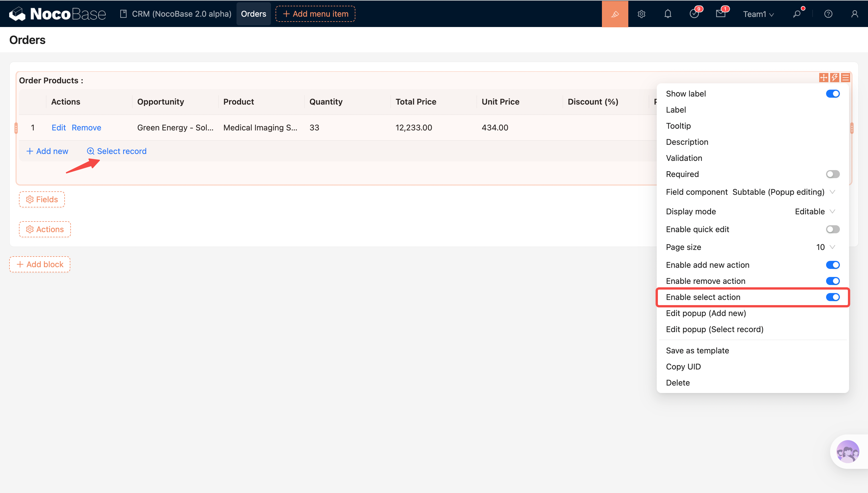Click the UI editor highlighter icon
Image resolution: width=868 pixels, height=493 pixels.
pos(615,14)
